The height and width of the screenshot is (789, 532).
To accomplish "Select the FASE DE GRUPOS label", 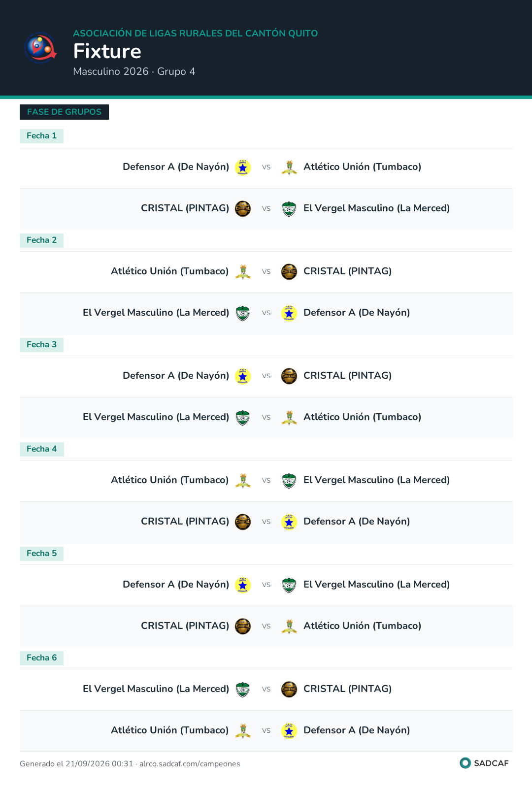I will [64, 112].
